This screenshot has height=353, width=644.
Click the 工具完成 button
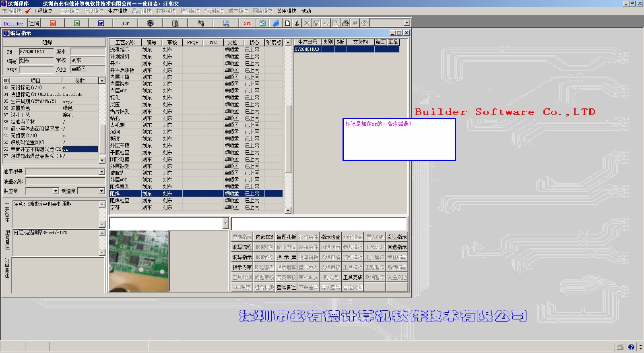[353, 277]
